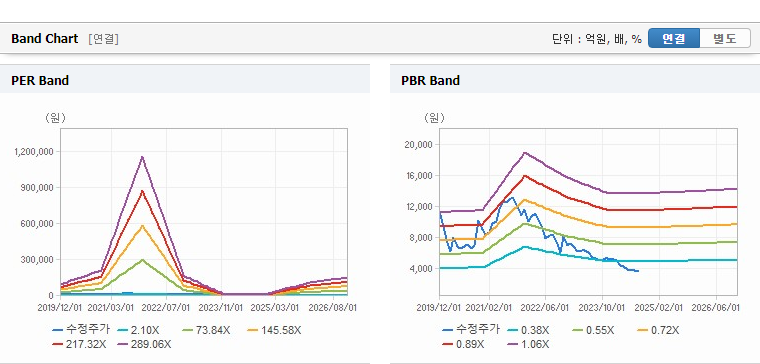The image size is (760, 364).
Task: Click the 2025/03/01 x-axis date on PER chart
Action: tap(275, 308)
